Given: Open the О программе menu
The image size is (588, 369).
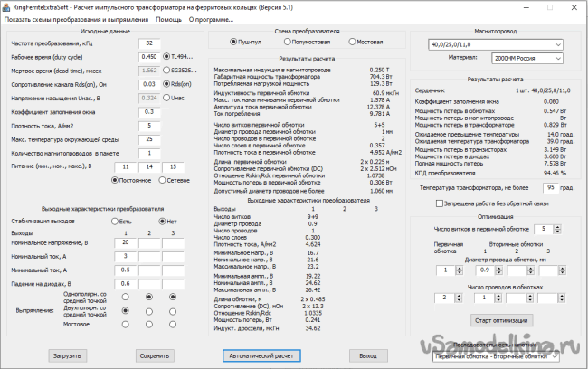Looking at the screenshot, I should (209, 18).
